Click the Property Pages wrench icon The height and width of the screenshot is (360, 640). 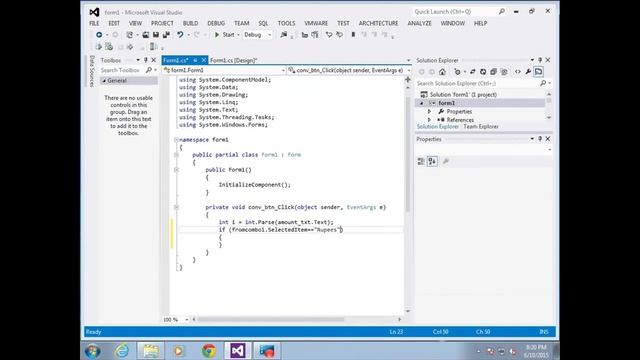point(446,162)
